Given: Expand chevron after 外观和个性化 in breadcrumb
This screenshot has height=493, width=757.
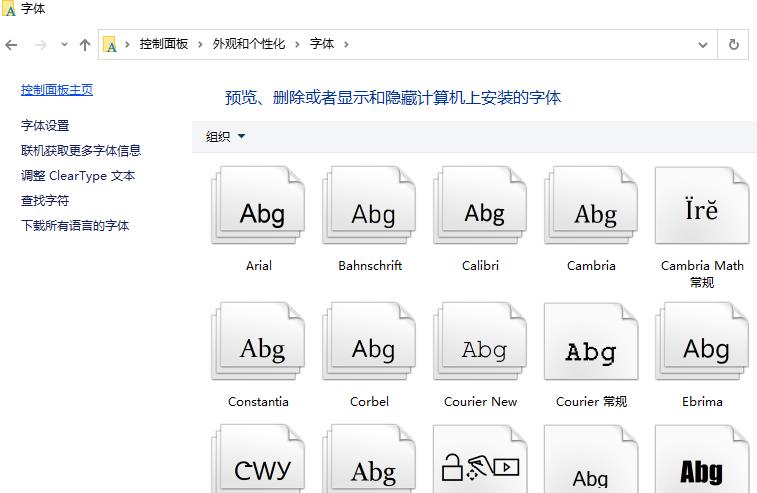Looking at the screenshot, I should (297, 44).
